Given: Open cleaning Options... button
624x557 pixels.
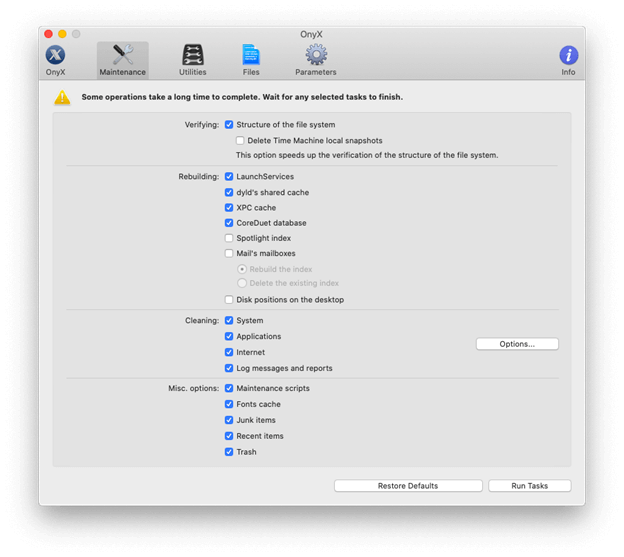Looking at the screenshot, I should [517, 344].
